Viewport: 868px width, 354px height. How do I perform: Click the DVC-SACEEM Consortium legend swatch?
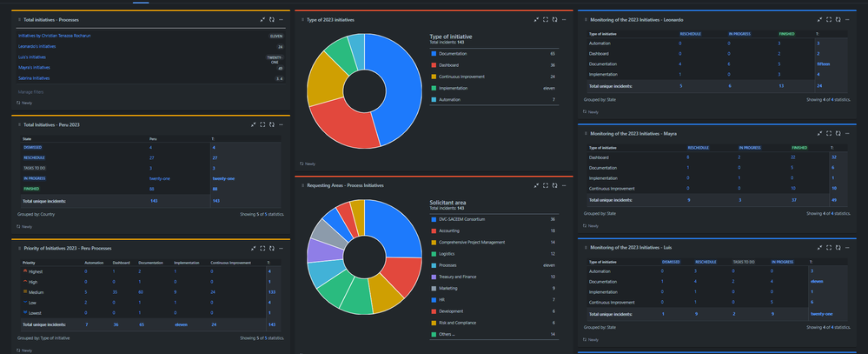coord(434,219)
